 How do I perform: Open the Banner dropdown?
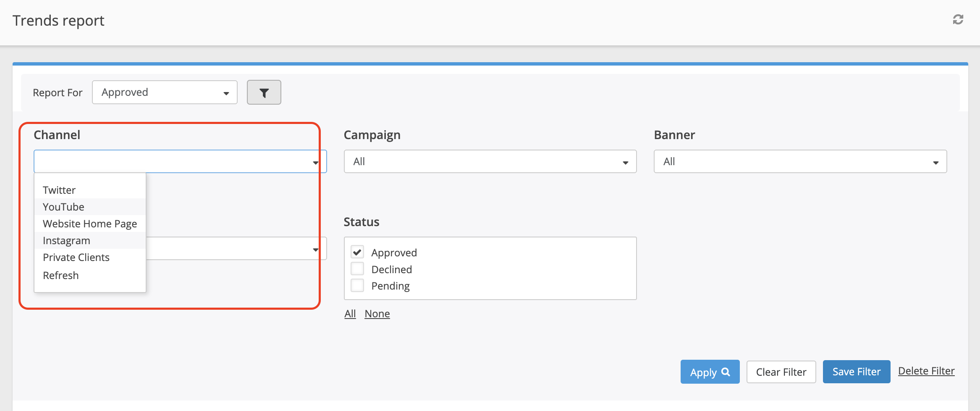[x=800, y=161]
